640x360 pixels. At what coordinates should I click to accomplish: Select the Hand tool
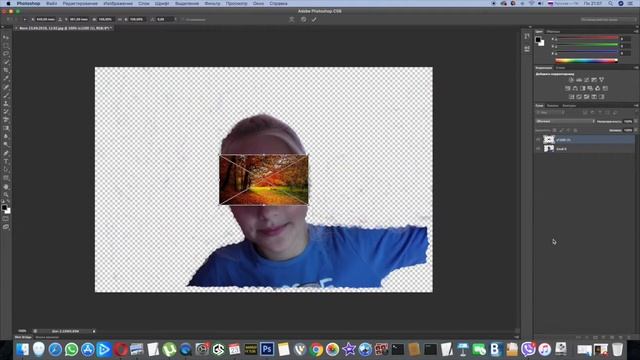[6, 187]
